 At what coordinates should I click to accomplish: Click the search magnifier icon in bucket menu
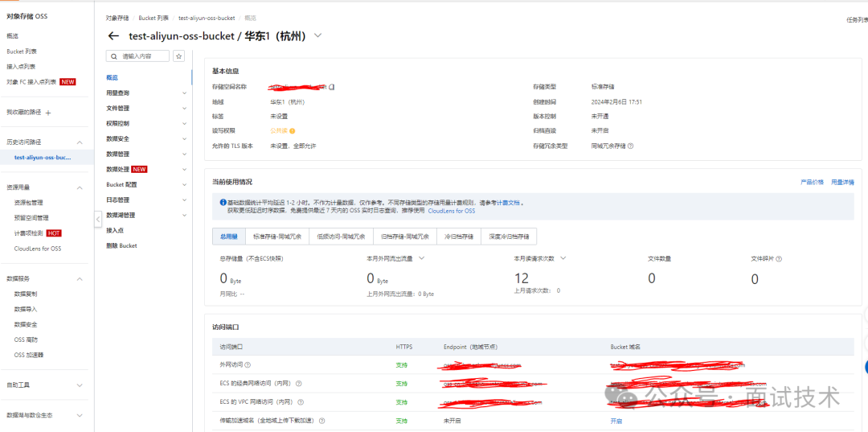click(114, 56)
